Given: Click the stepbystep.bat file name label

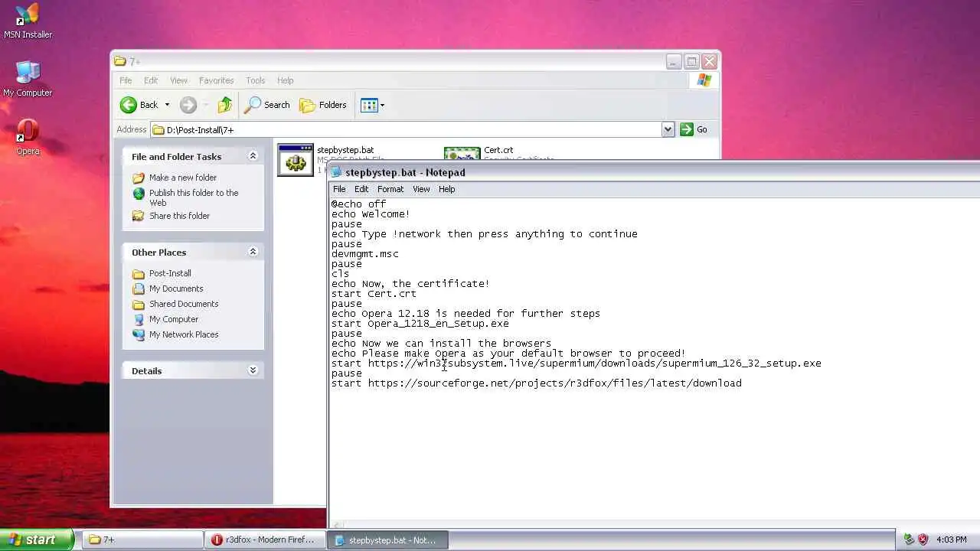Looking at the screenshot, I should [345, 150].
